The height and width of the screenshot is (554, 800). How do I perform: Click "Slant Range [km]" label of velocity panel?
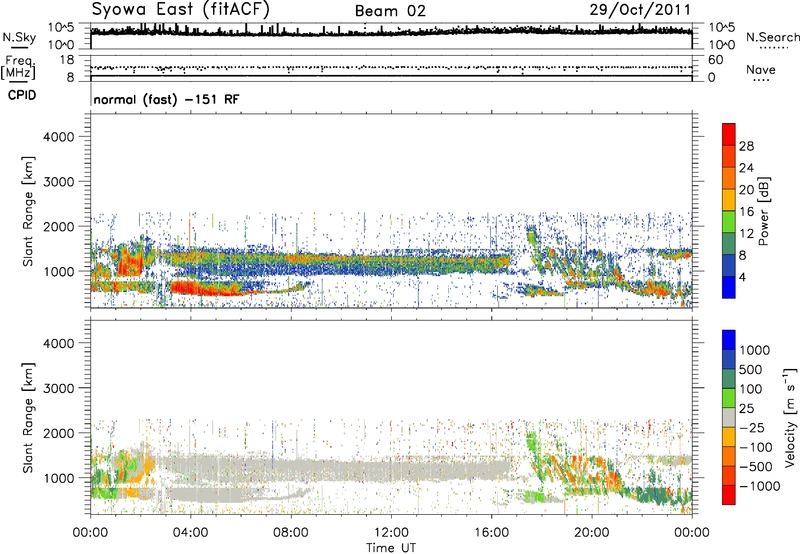(x=28, y=417)
